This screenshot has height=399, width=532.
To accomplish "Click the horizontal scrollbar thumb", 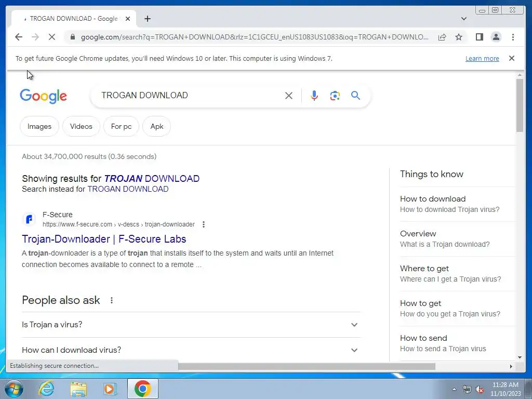I will coord(307,366).
